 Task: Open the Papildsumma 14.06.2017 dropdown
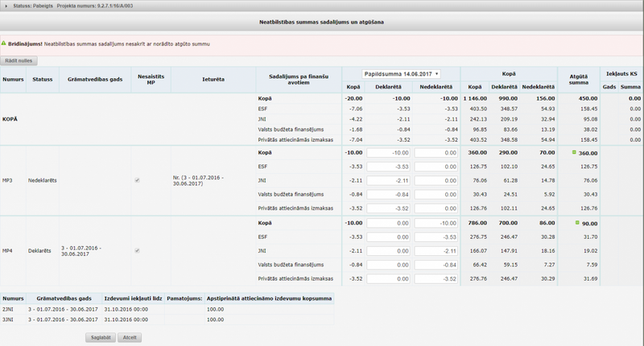tap(401, 74)
